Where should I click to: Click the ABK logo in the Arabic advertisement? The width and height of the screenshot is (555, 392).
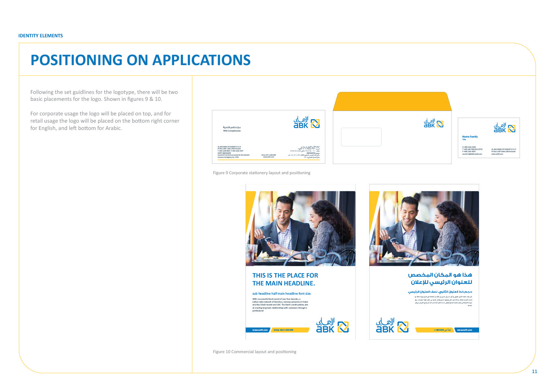392,325
